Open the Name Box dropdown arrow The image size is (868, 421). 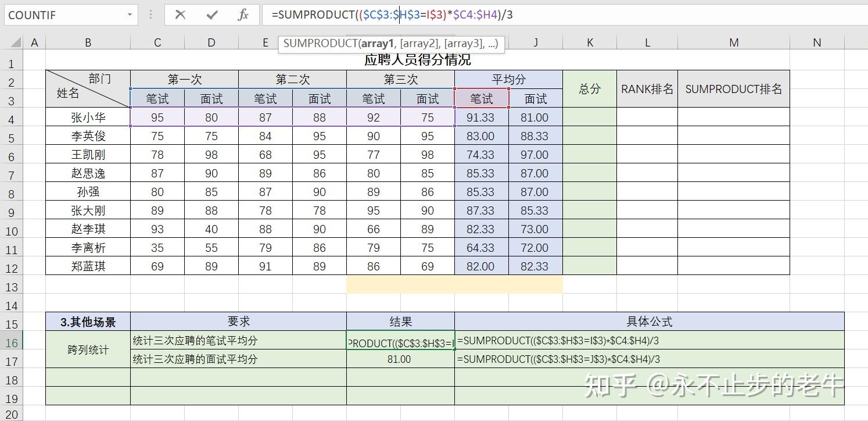coord(130,15)
